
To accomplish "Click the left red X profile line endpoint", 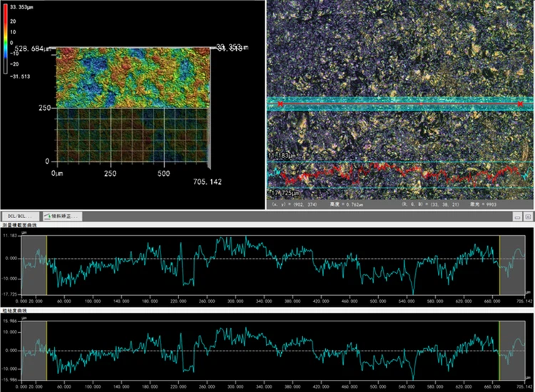I will (281, 105).
